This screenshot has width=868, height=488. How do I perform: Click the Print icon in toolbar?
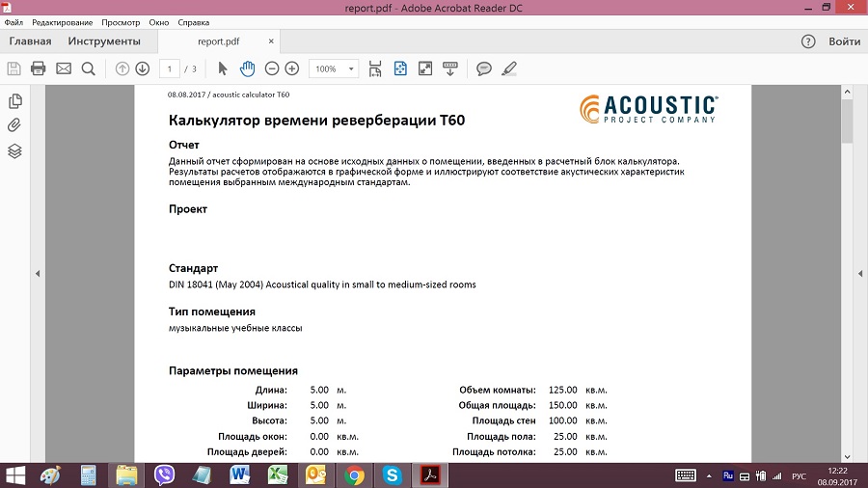coord(39,68)
